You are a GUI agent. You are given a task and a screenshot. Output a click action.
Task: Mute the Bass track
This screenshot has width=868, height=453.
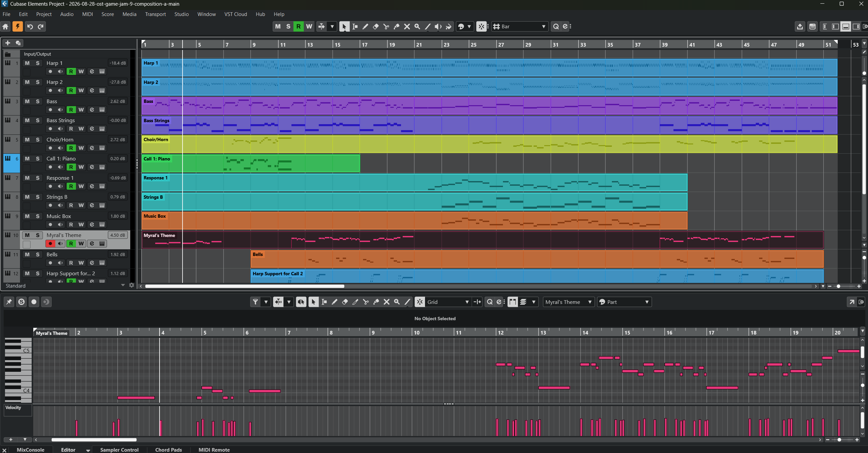coord(27,102)
